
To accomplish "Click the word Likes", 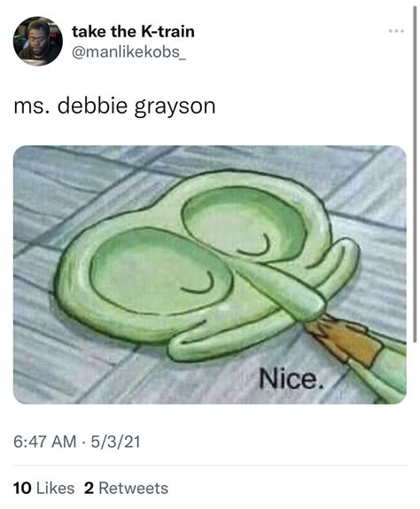I will pyautogui.click(x=56, y=489).
